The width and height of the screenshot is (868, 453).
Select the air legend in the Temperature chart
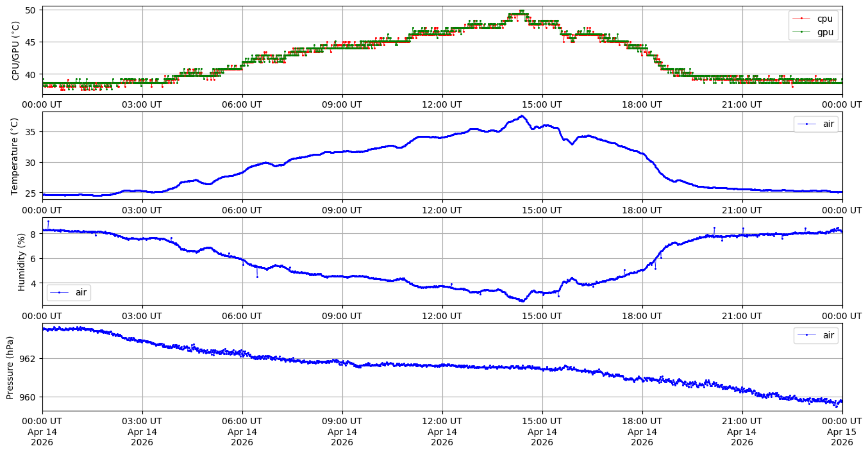click(815, 124)
